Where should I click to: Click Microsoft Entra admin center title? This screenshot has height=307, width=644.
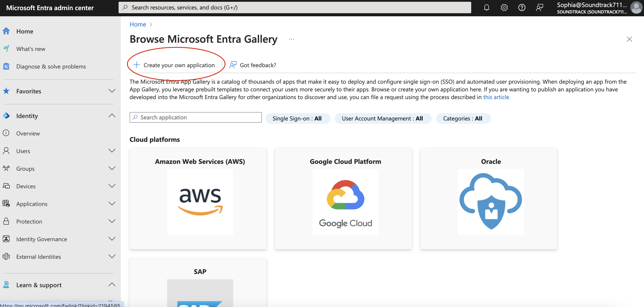tap(50, 8)
